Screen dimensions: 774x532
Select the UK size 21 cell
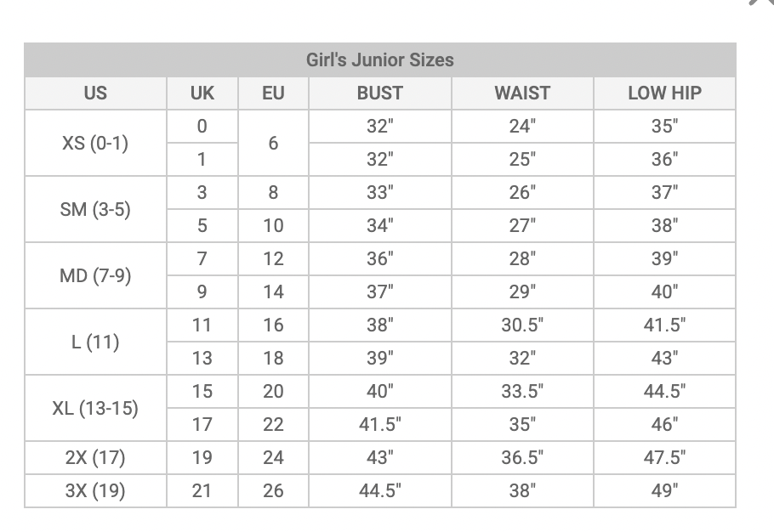[202, 491]
